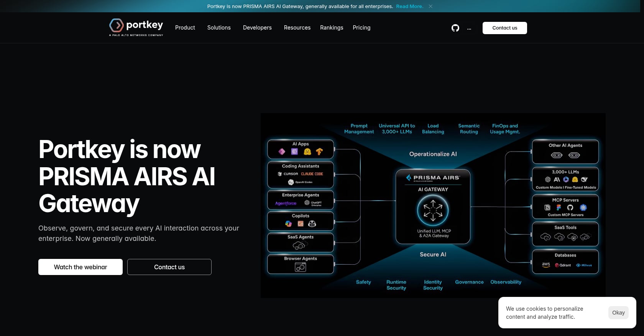644x336 pixels.
Task: Click the Qdrant logo in the Databases box
Action: [563, 265]
